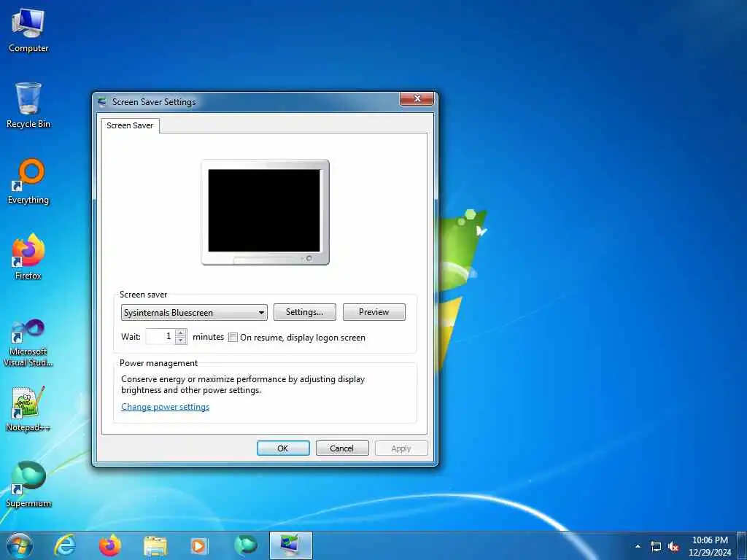Enable On resume, display logon screen
The width and height of the screenshot is (747, 560).
click(x=233, y=337)
